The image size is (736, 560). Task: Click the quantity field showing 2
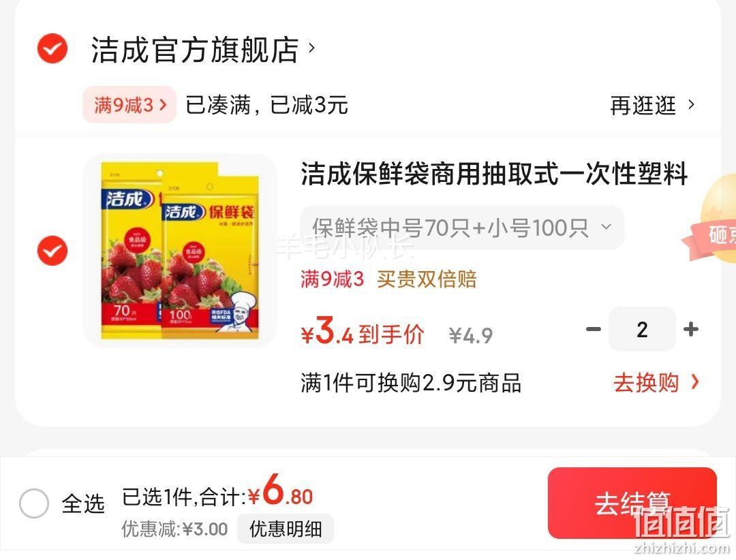642,329
